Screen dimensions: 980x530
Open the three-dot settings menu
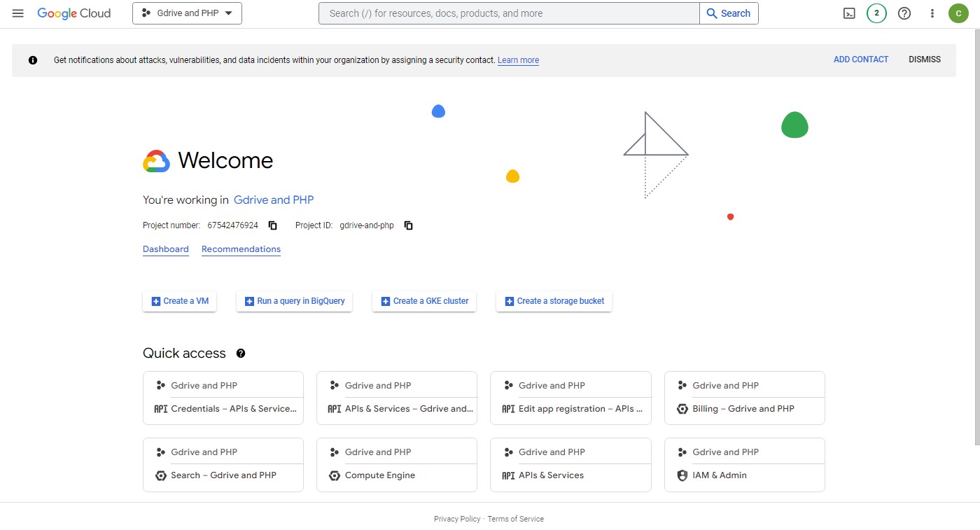[932, 13]
